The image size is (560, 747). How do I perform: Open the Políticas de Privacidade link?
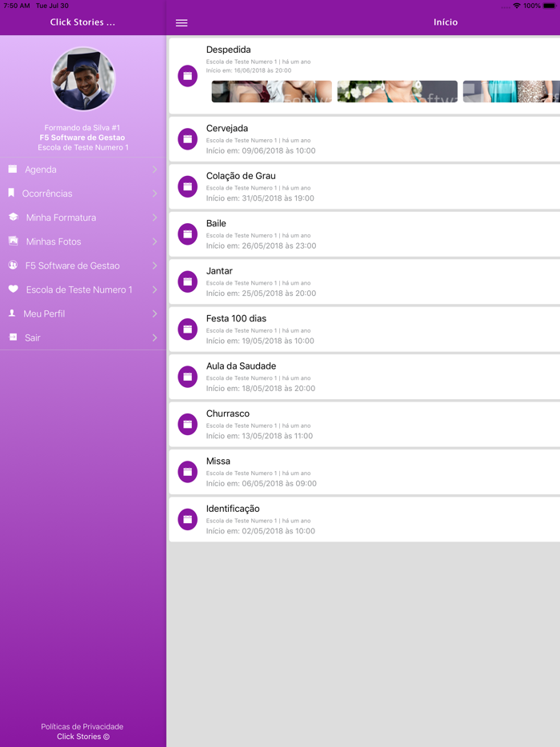tap(82, 726)
